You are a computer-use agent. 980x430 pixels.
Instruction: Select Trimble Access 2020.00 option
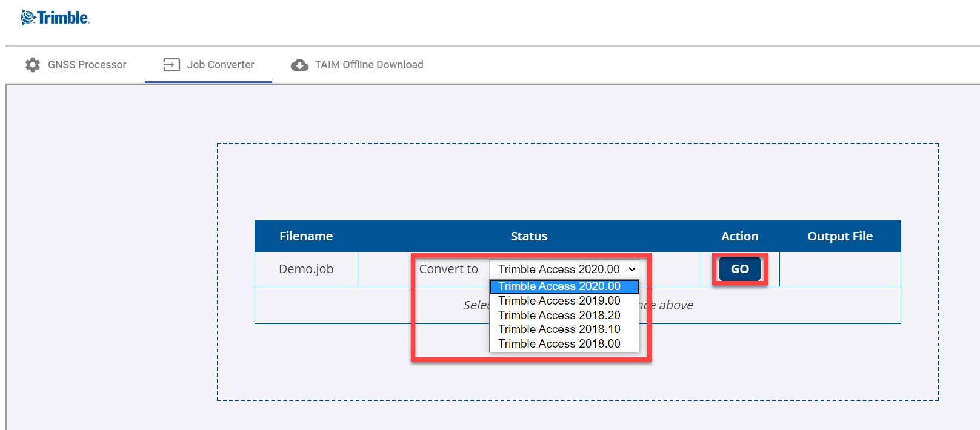564,286
